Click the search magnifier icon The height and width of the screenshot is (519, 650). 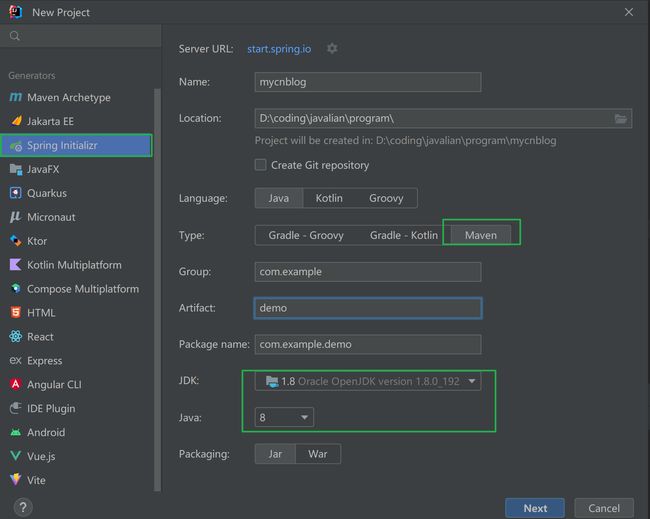coord(15,36)
